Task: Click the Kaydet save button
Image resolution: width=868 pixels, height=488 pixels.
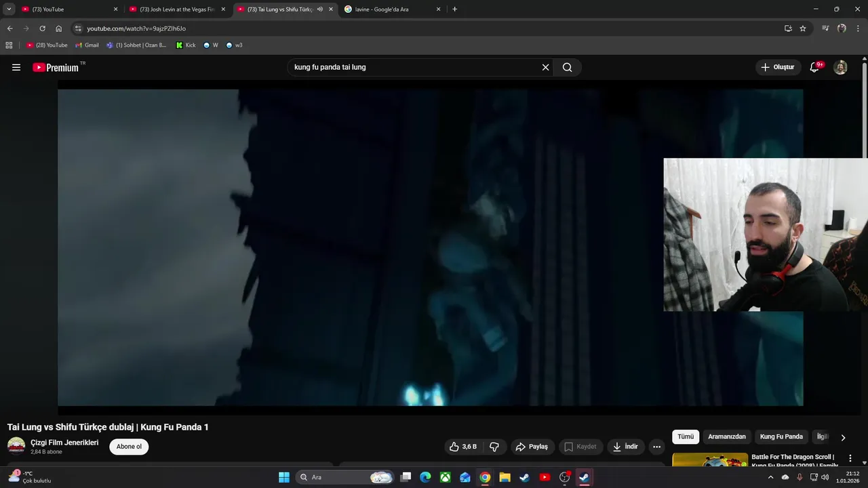Action: pos(580,447)
